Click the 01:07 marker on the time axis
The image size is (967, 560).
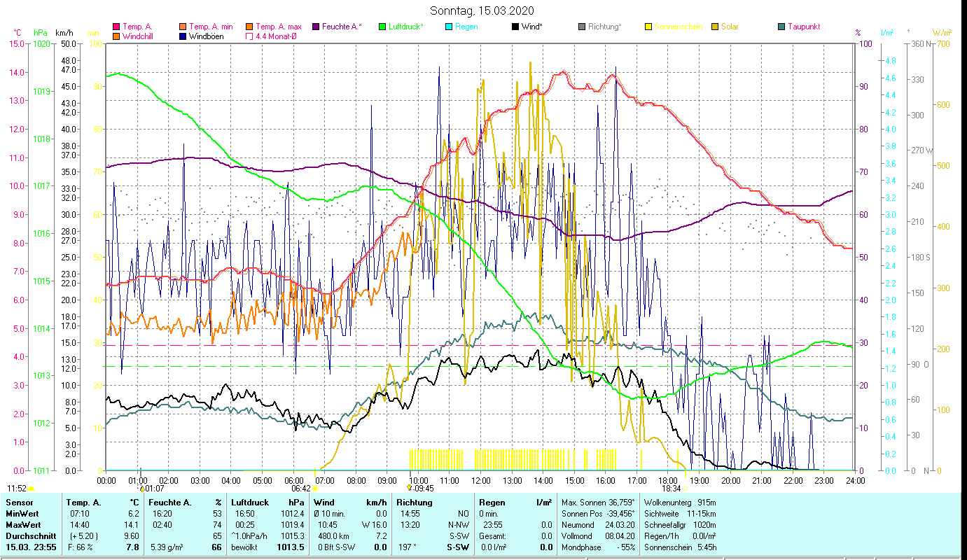coord(154,489)
